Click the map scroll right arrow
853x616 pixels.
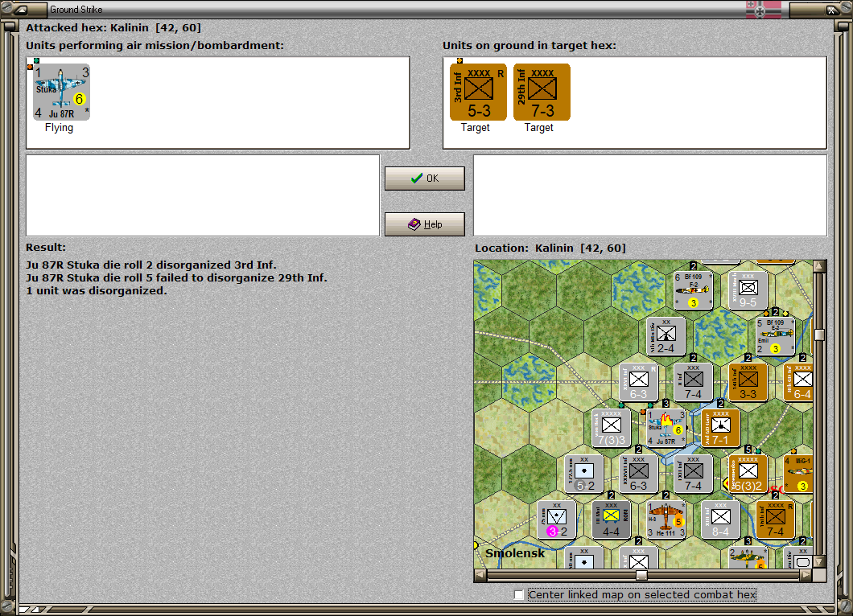pyautogui.click(x=806, y=575)
